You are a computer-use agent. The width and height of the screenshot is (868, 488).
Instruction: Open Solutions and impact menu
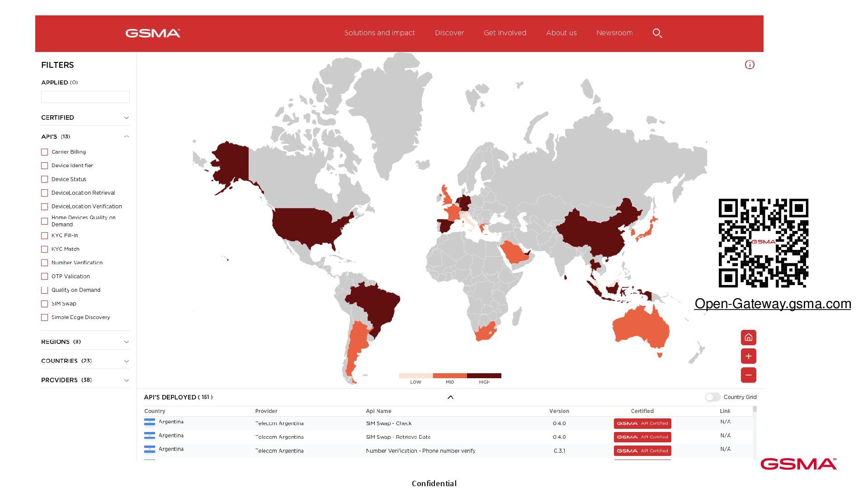click(x=379, y=33)
